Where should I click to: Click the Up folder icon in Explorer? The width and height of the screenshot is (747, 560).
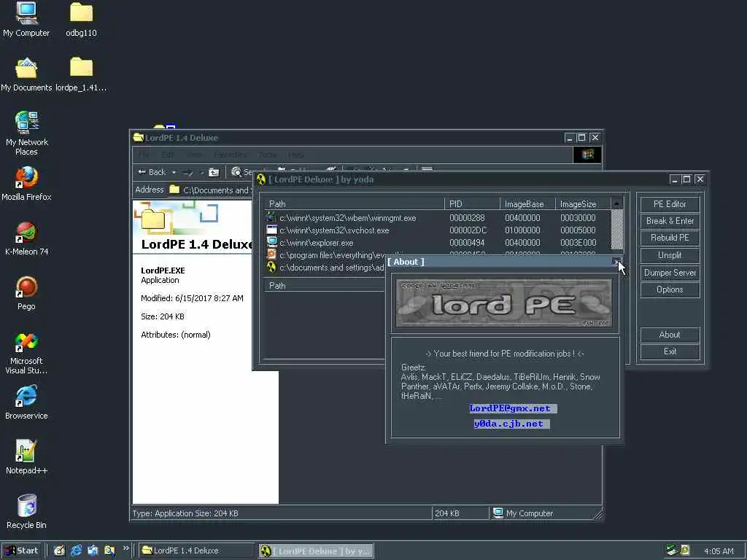pyautogui.click(x=214, y=172)
